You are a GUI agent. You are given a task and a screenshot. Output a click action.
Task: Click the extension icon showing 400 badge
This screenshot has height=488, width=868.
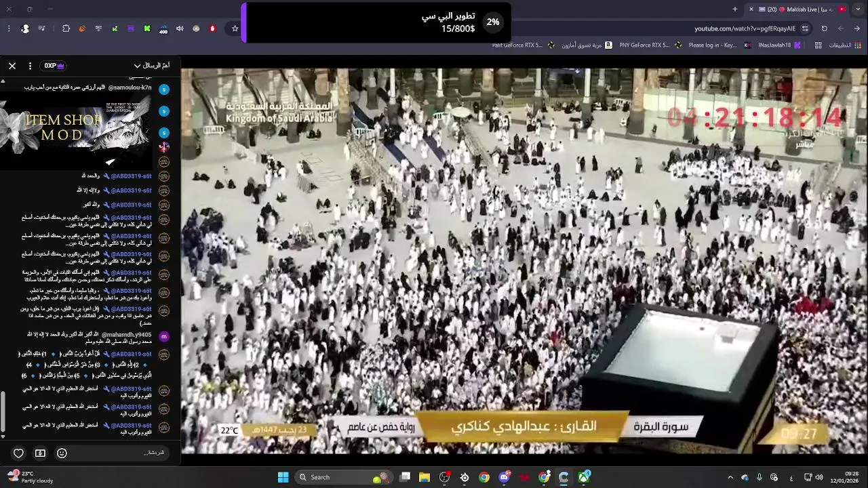coord(163,28)
